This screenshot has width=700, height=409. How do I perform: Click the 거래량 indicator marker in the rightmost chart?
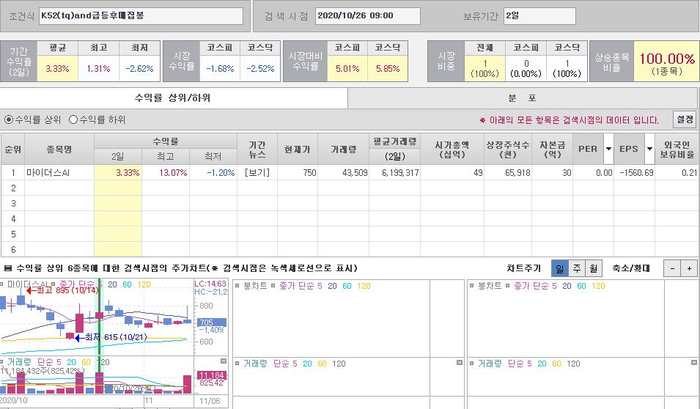[x=471, y=363]
